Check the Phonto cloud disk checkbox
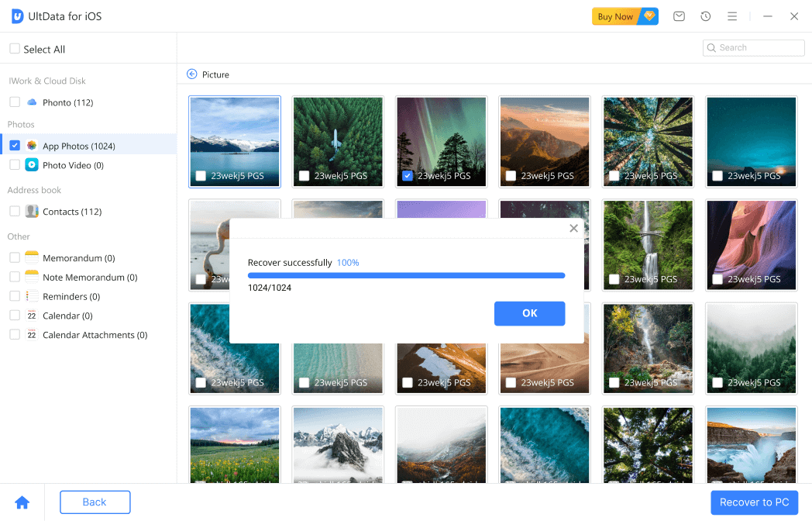 (x=13, y=102)
